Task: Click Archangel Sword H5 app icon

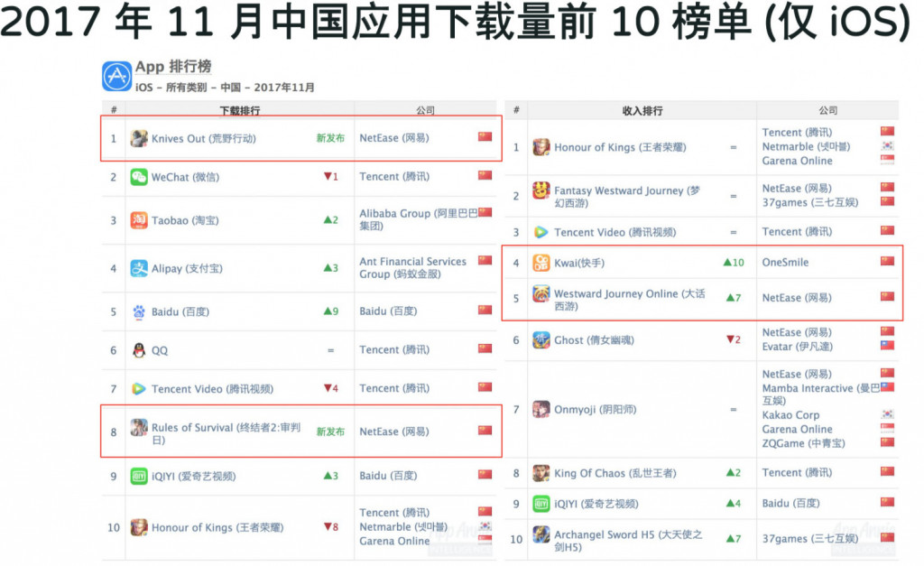Action: (541, 534)
